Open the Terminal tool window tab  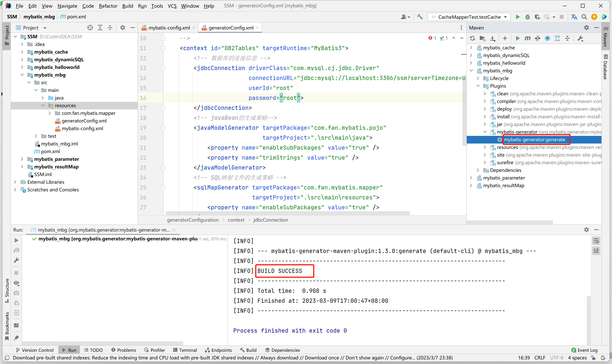point(185,350)
